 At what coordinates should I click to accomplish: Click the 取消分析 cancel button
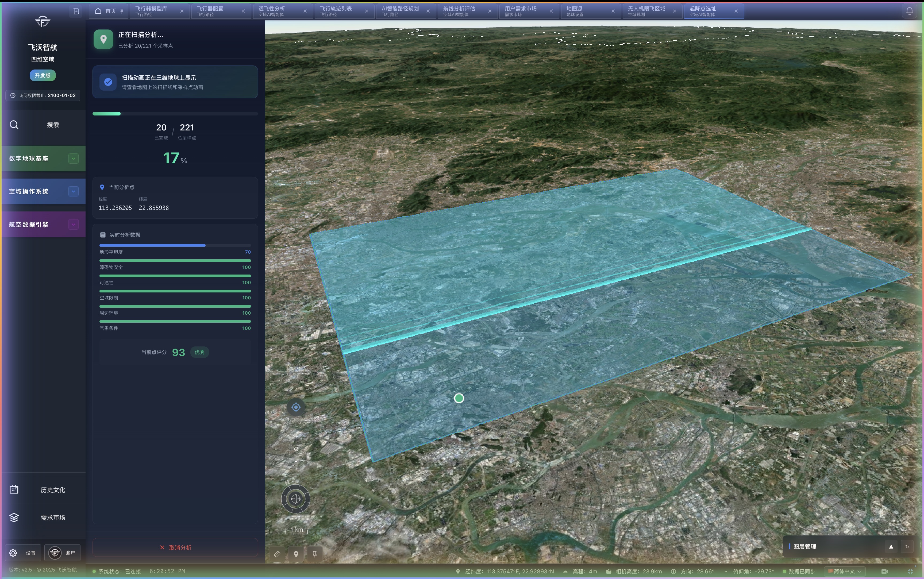click(x=175, y=548)
